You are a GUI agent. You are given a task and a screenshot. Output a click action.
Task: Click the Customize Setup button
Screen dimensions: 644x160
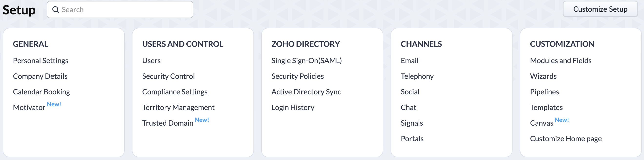(x=601, y=9)
